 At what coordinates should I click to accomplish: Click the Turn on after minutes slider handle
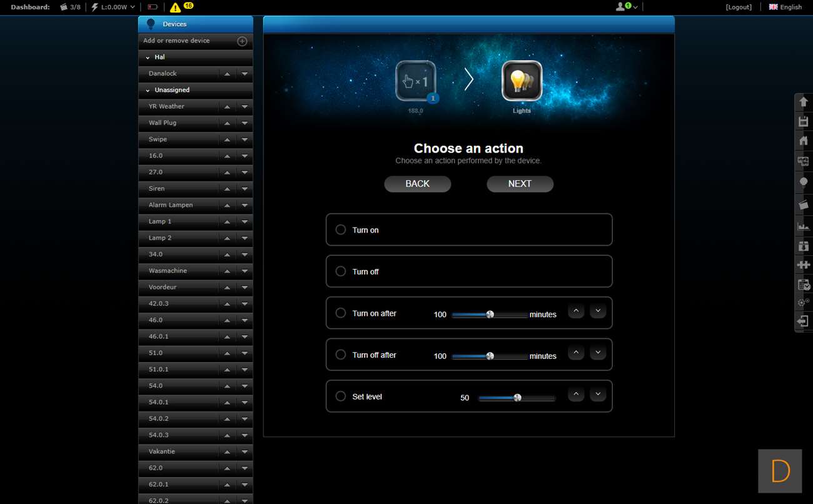[x=490, y=315]
